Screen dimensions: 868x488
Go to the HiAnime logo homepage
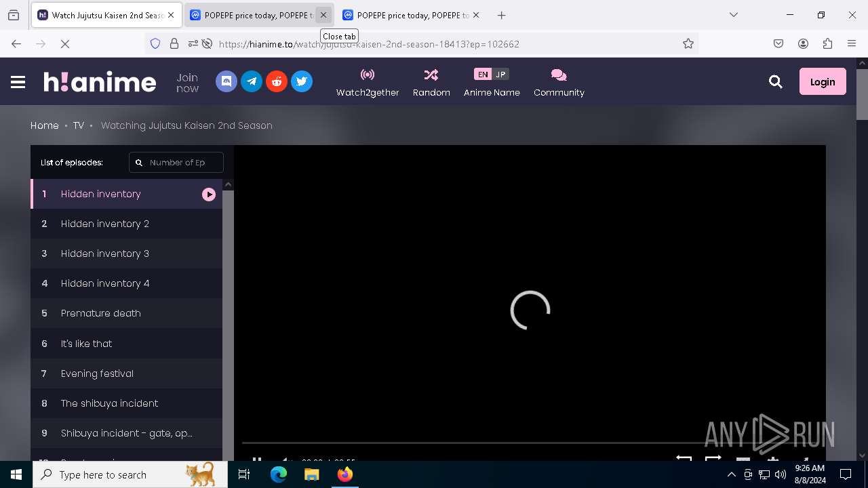[x=100, y=82]
